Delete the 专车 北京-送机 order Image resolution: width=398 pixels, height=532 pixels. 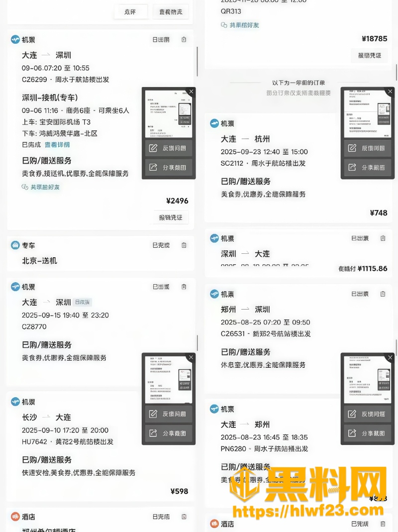tap(184, 245)
